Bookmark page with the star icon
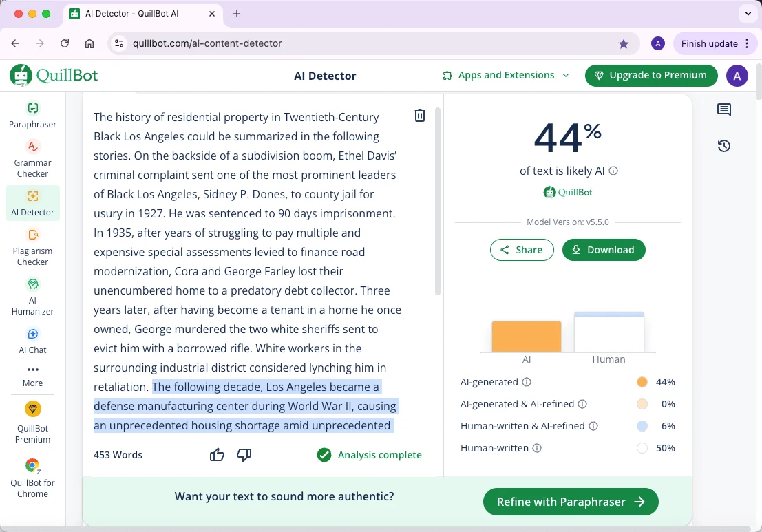The image size is (762, 532). 624,44
